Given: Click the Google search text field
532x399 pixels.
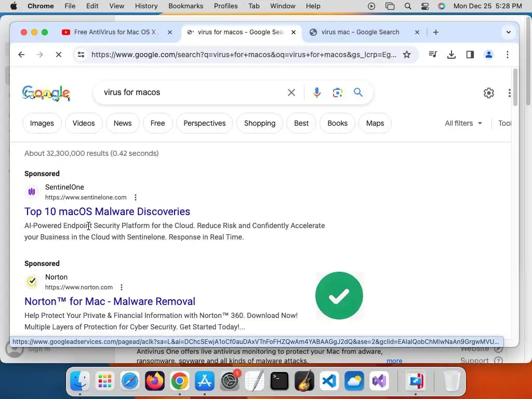Looking at the screenshot, I should [193, 92].
